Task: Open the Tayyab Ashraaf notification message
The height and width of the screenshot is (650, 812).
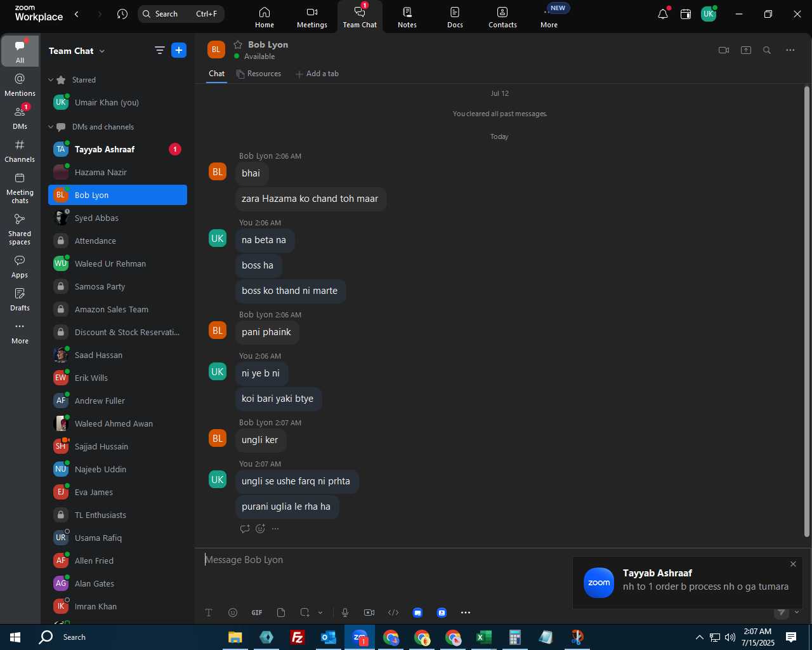Action: click(687, 583)
